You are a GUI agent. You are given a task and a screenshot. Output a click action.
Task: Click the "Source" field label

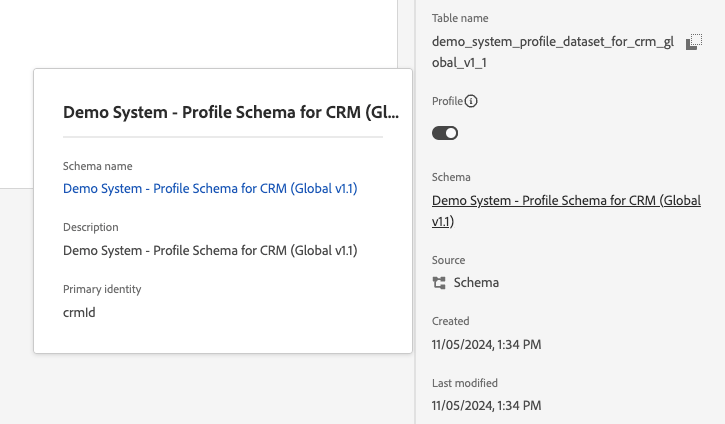(449, 260)
